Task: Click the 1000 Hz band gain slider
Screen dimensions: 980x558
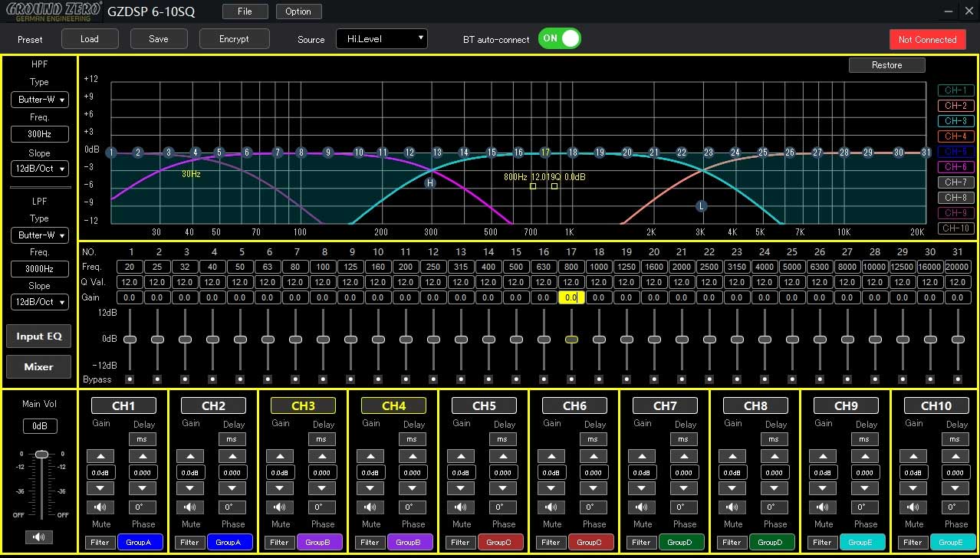Action: (x=599, y=339)
